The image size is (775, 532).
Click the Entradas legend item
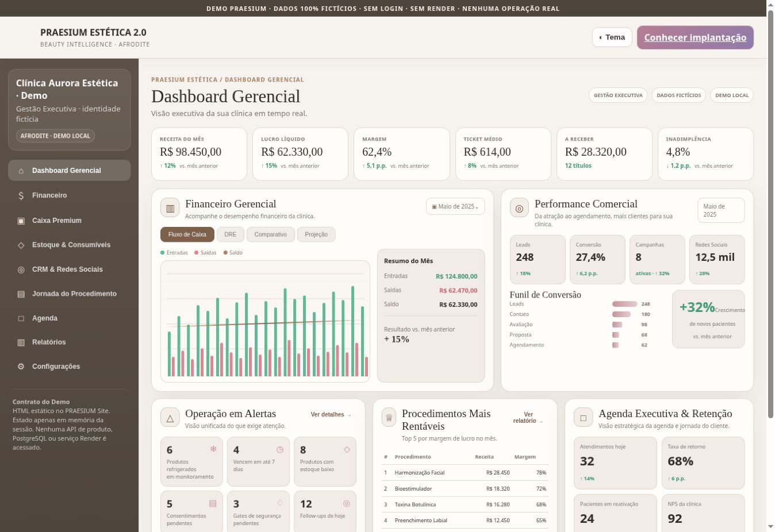174,253
